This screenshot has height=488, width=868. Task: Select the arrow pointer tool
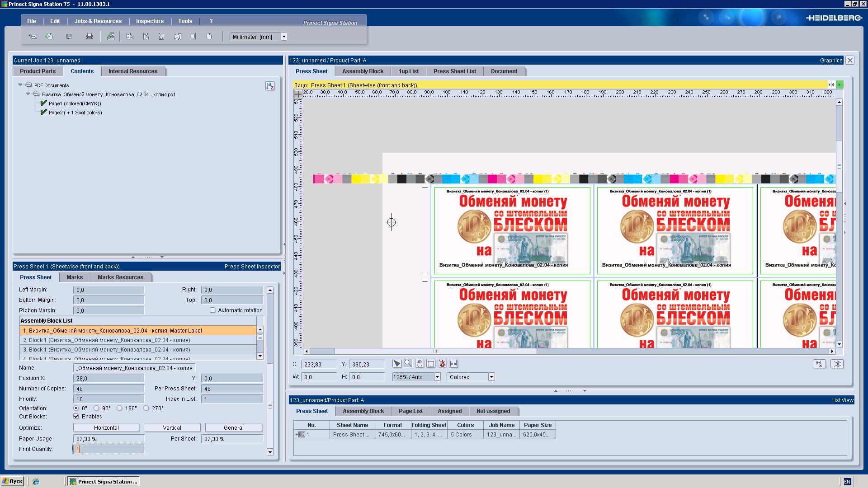click(x=397, y=364)
